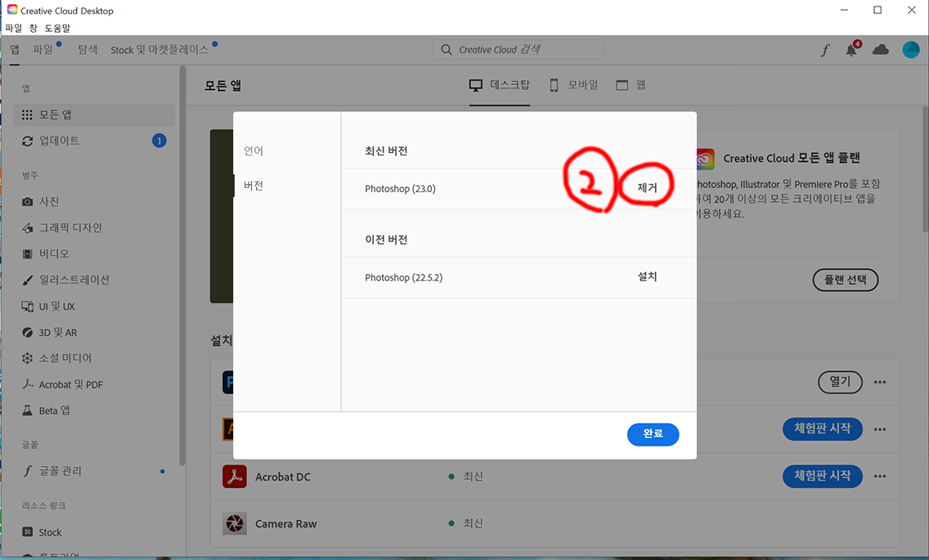Click the left sidebar scrollbar
The width and height of the screenshot is (929, 560).
[182, 267]
